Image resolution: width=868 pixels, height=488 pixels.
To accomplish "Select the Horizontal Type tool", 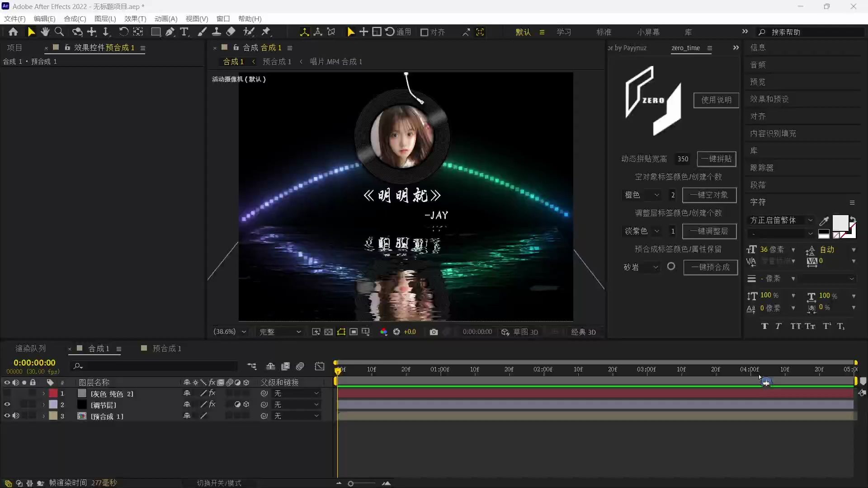I will coord(184,32).
